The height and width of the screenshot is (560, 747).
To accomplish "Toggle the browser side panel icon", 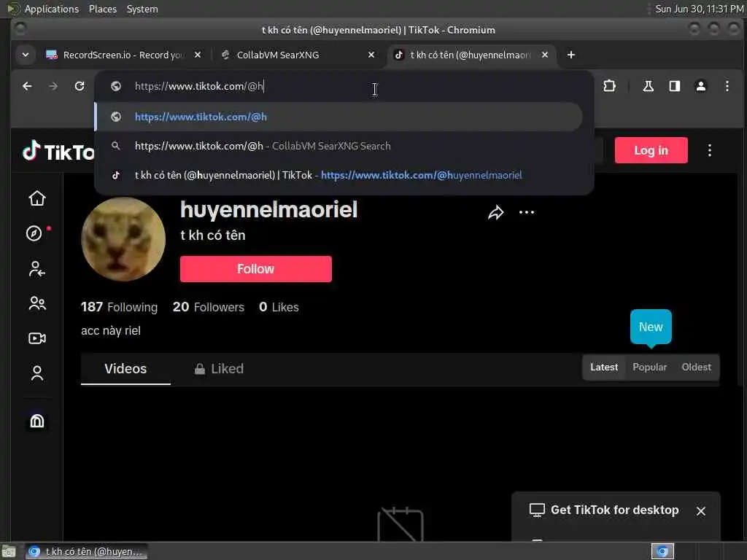I will coord(674,86).
